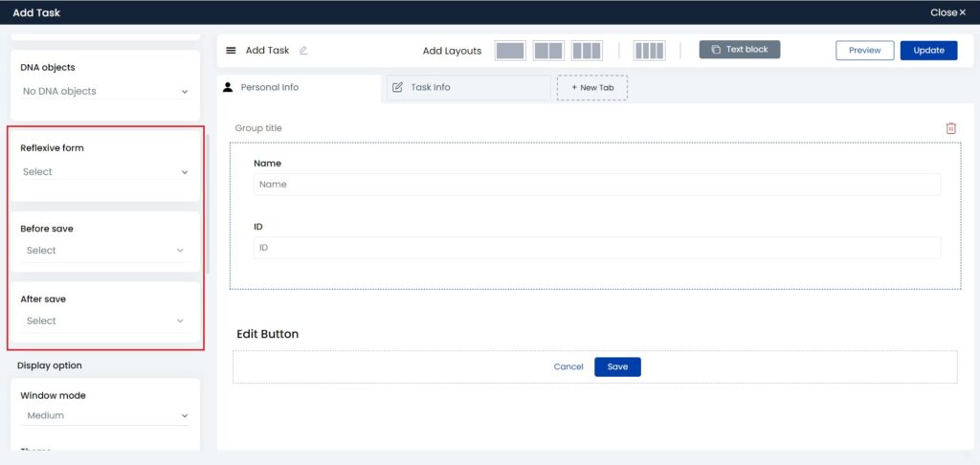This screenshot has height=465, width=980.
Task: Select the single-column layout icon
Action: tap(510, 51)
